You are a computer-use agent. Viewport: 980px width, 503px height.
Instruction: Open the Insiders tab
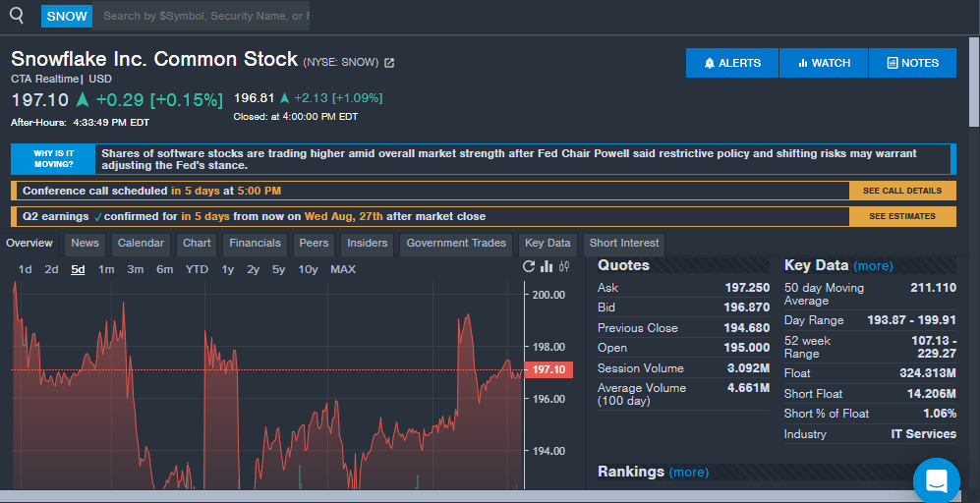click(367, 243)
